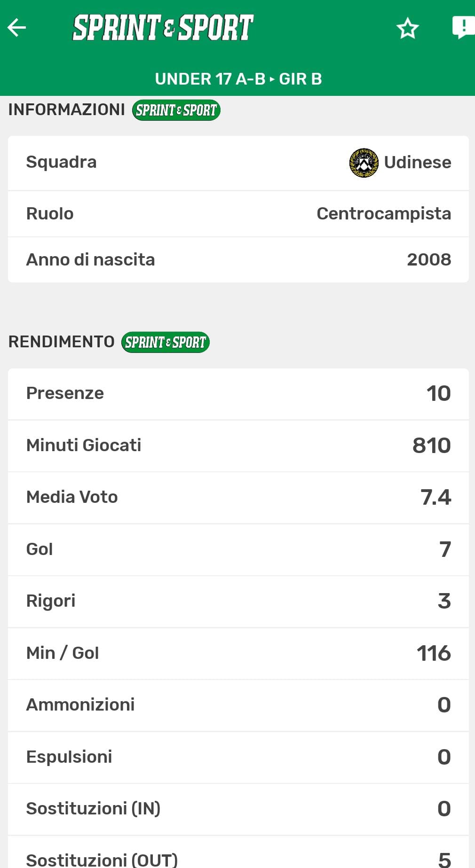Open the Under 17 A-B breadcrumb
Viewport: 475px width, 868px height.
click(210, 79)
